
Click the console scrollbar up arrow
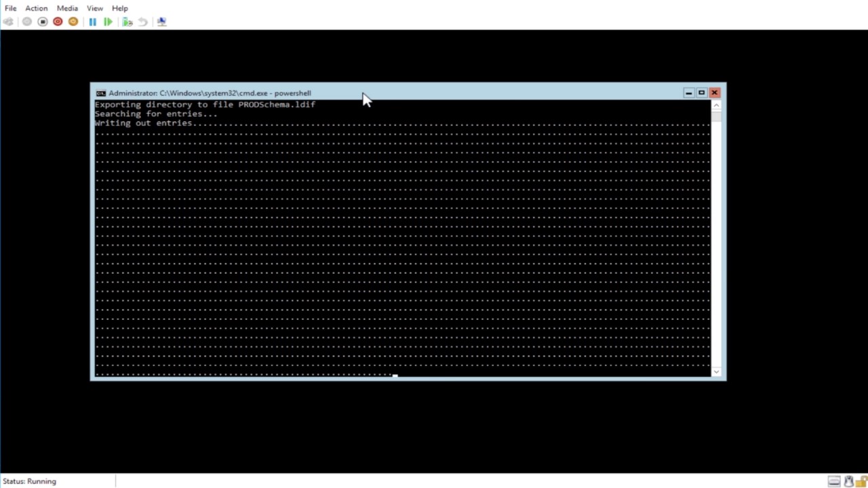coord(716,106)
